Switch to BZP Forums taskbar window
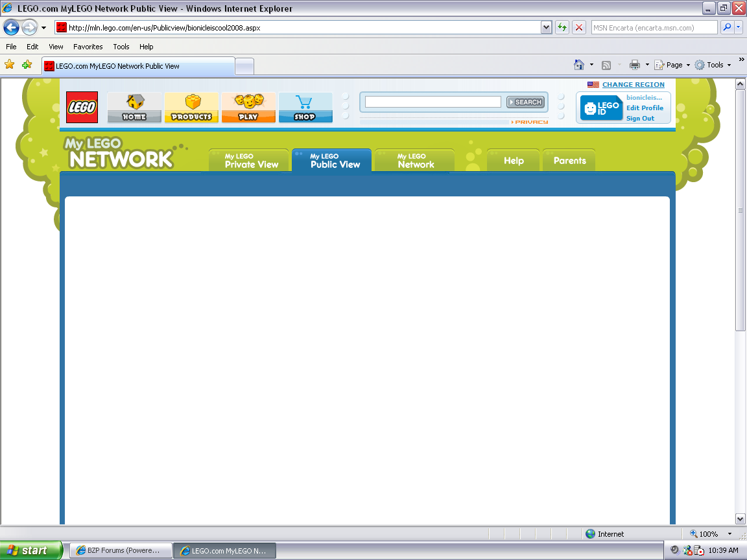The height and width of the screenshot is (560, 747). click(121, 550)
